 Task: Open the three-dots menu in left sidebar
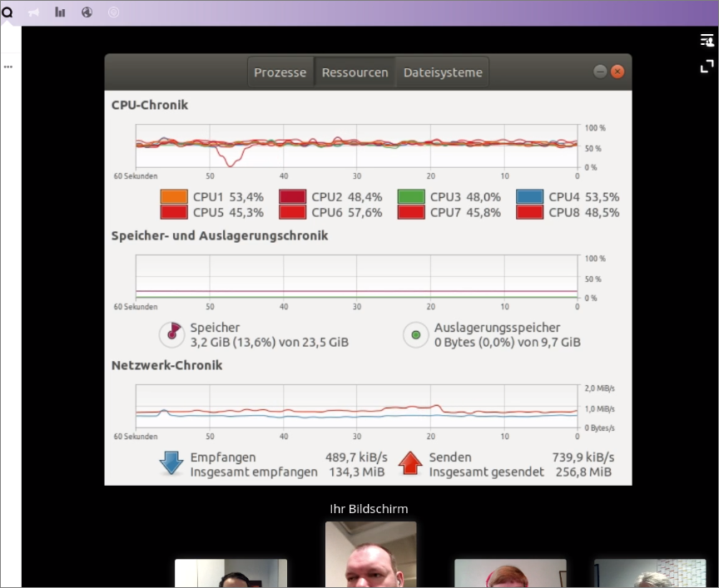pos(7,67)
